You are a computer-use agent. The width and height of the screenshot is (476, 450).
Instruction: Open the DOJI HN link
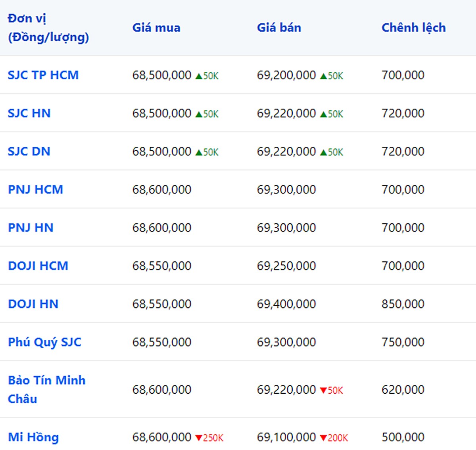click(x=33, y=303)
